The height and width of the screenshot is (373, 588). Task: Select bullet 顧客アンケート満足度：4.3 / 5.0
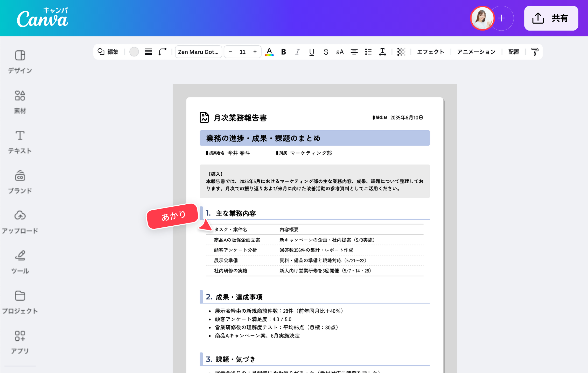click(x=253, y=319)
